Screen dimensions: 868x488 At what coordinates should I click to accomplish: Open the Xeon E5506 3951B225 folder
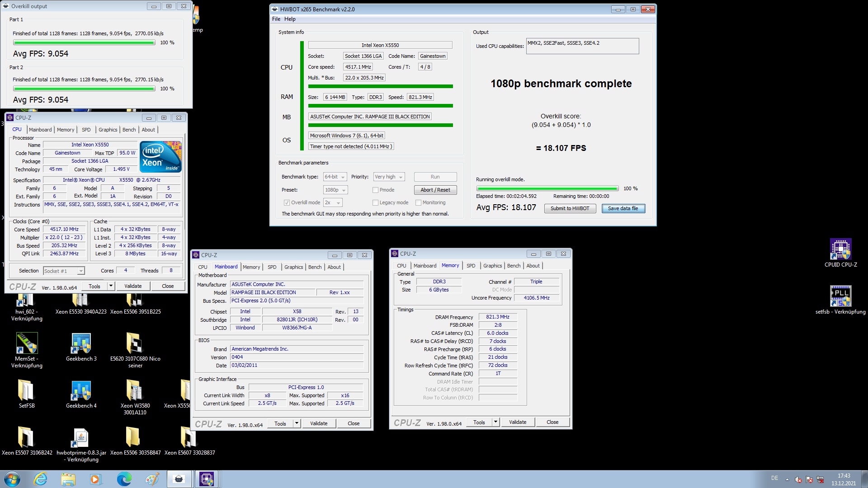coord(135,305)
